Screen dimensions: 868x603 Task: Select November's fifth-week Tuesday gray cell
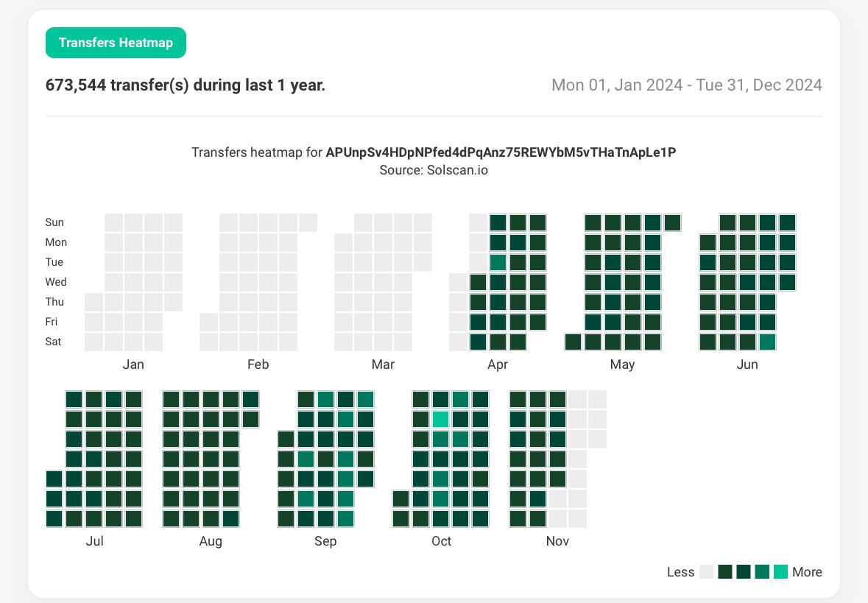pyautogui.click(x=597, y=439)
